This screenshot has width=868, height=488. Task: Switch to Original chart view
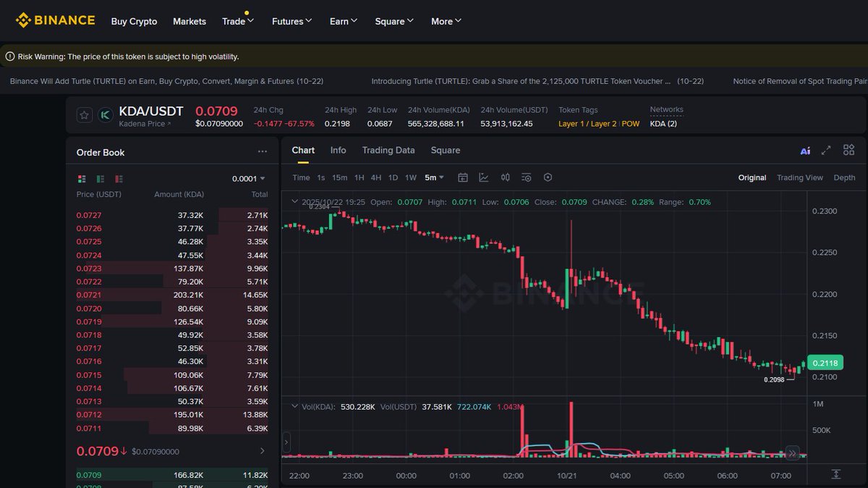pyautogui.click(x=752, y=177)
